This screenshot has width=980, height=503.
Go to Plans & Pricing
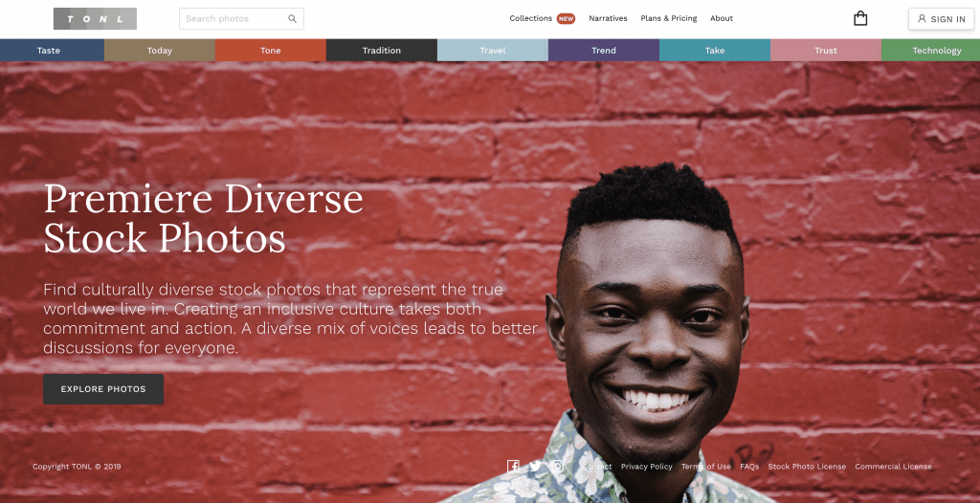669,19
